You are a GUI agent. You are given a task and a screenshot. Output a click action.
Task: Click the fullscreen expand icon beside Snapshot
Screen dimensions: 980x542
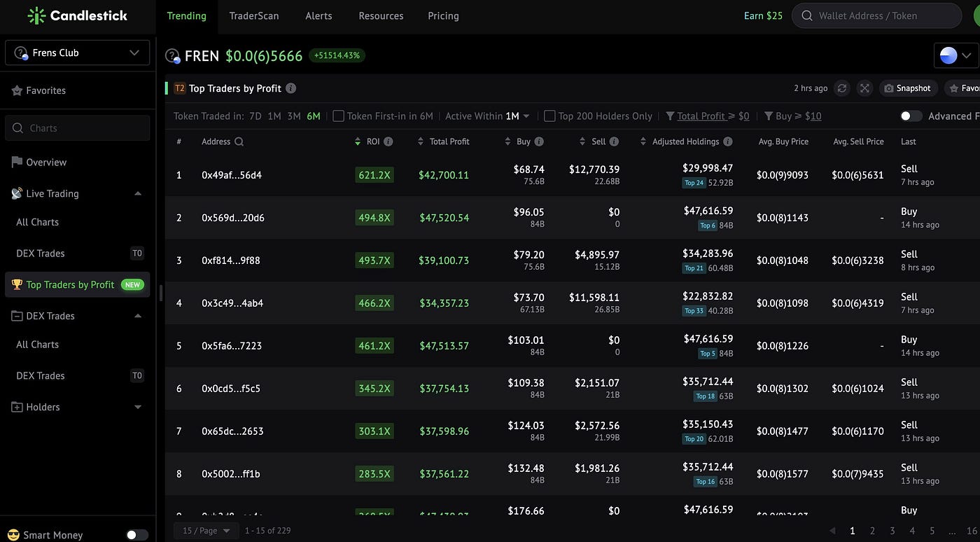[x=865, y=88]
